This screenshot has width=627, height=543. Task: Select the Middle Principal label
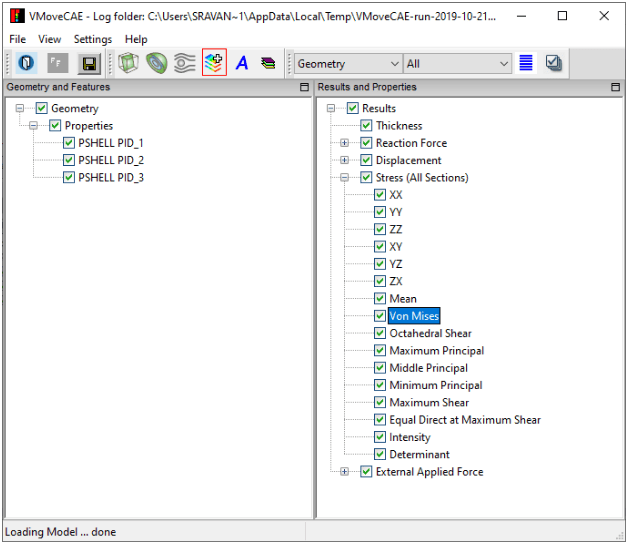(x=428, y=368)
